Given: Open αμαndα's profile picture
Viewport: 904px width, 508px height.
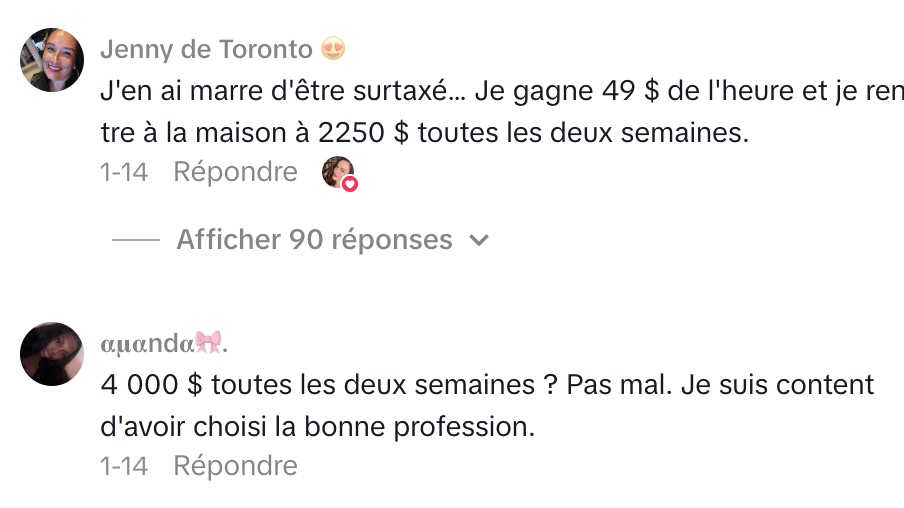Looking at the screenshot, I should tap(51, 354).
